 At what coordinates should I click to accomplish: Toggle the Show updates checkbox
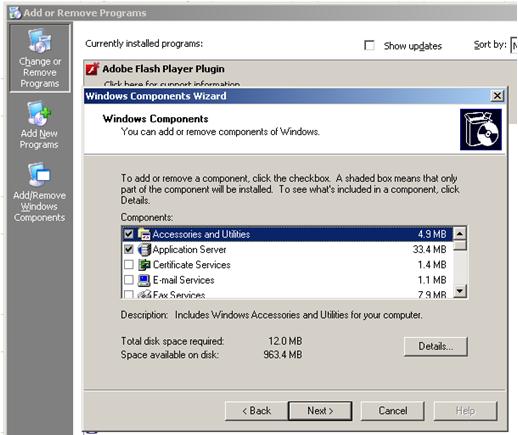369,45
